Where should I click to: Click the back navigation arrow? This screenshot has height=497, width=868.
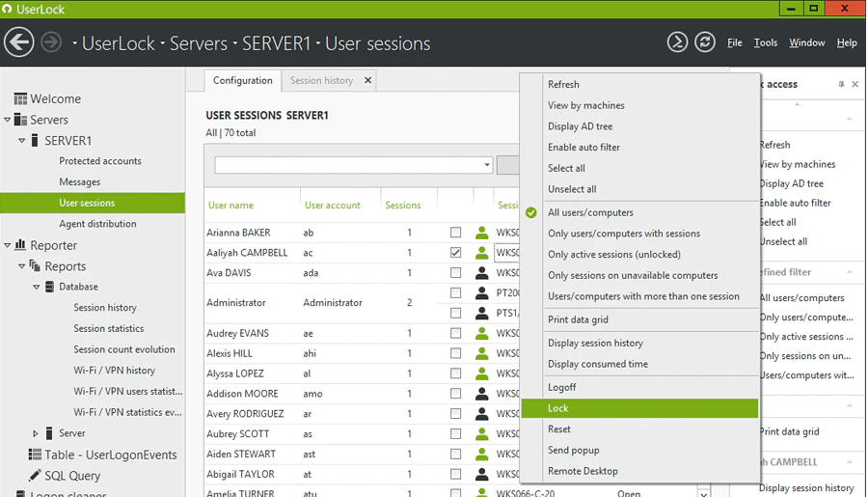(19, 42)
